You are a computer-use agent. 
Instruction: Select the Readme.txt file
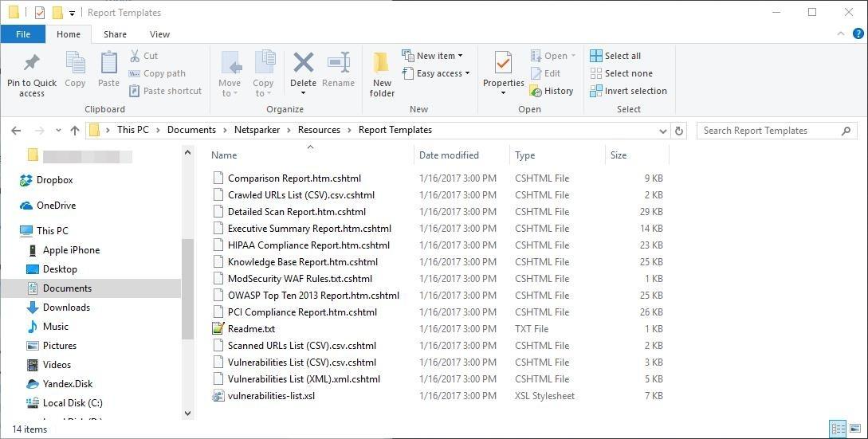pos(251,329)
